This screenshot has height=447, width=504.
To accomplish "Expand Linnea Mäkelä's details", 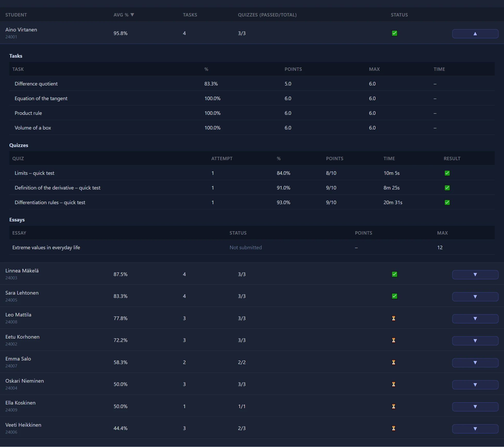I will pyautogui.click(x=475, y=275).
